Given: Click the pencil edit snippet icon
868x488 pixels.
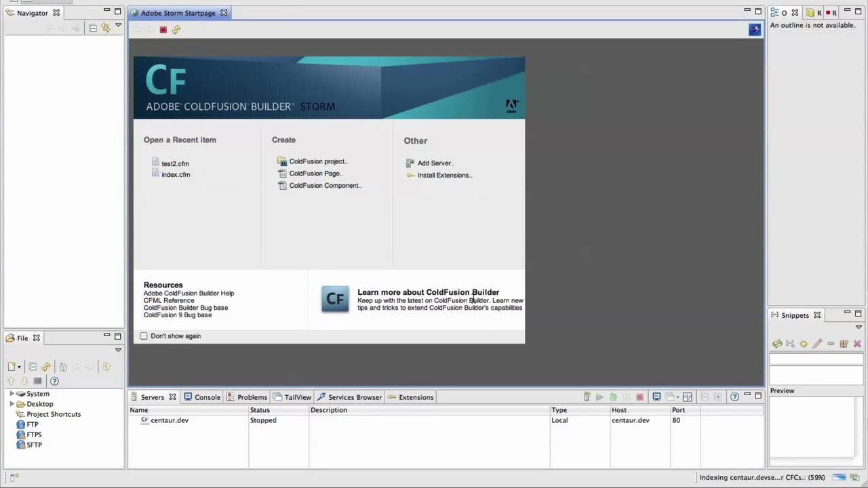Looking at the screenshot, I should click(x=817, y=344).
